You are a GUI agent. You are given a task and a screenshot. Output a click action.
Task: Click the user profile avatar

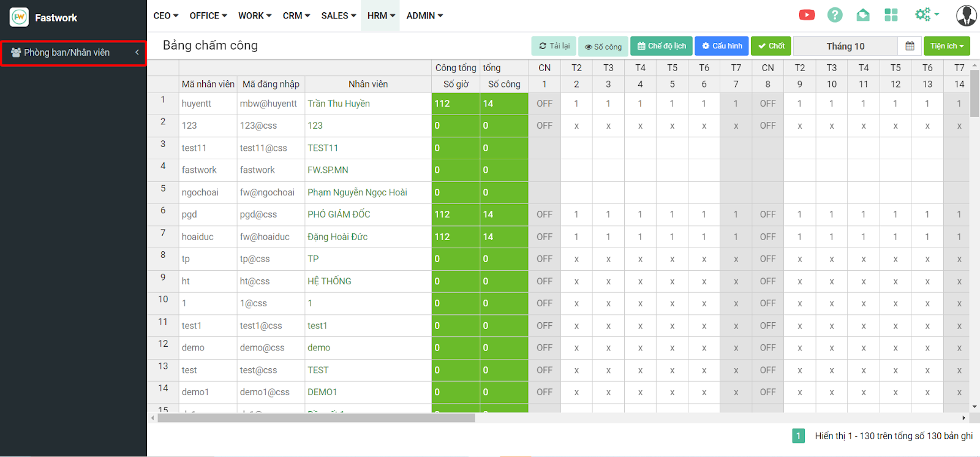(x=966, y=15)
